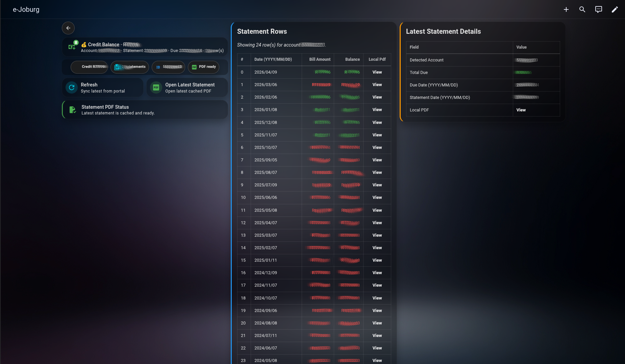Click Open Latest Statement card
This screenshot has width=625, height=364.
coord(187,87)
